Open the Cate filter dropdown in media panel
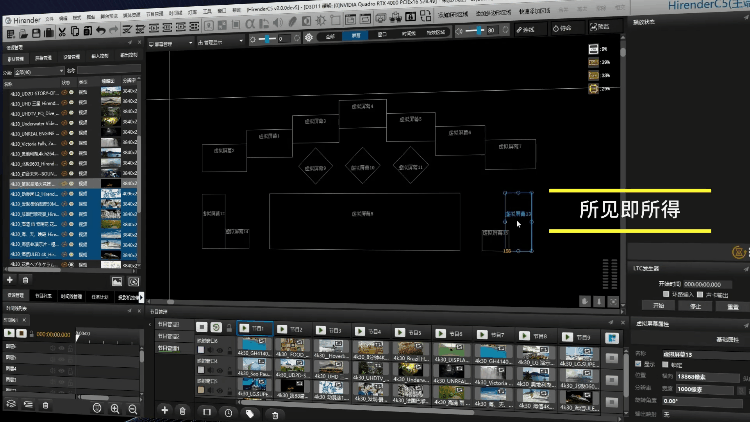 (39, 71)
